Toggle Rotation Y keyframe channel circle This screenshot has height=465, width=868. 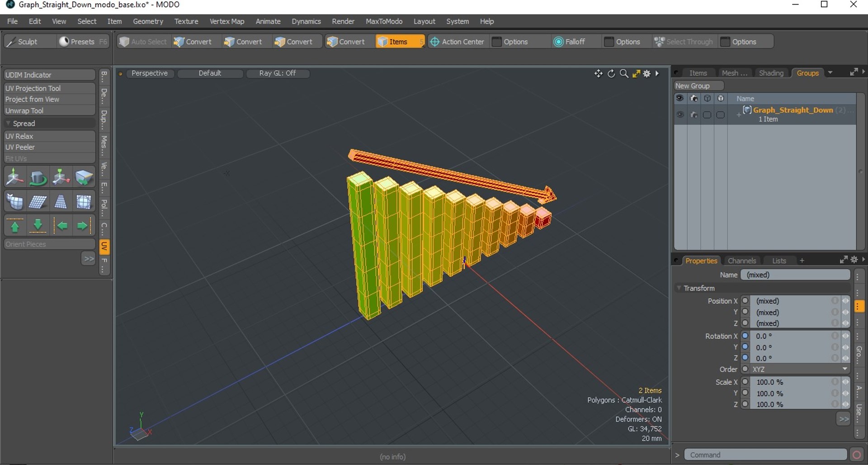pyautogui.click(x=745, y=347)
